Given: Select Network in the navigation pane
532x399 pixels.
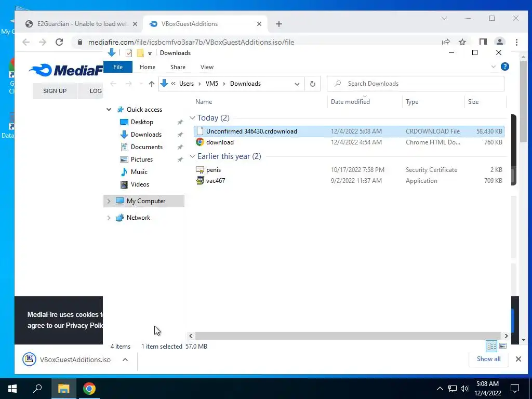Looking at the screenshot, I should point(138,218).
